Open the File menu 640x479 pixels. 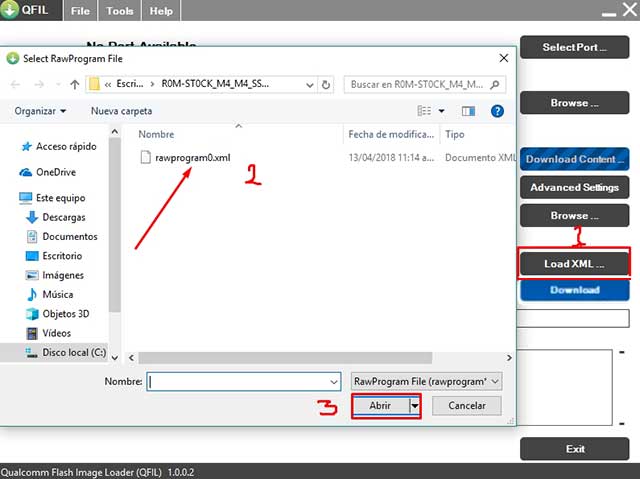(x=80, y=11)
